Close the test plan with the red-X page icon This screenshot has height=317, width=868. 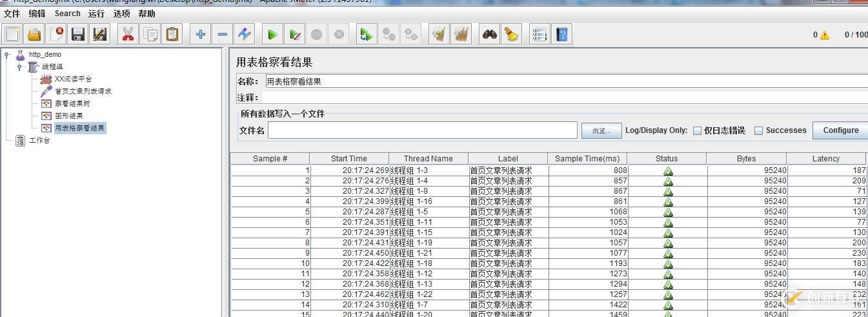click(x=56, y=34)
